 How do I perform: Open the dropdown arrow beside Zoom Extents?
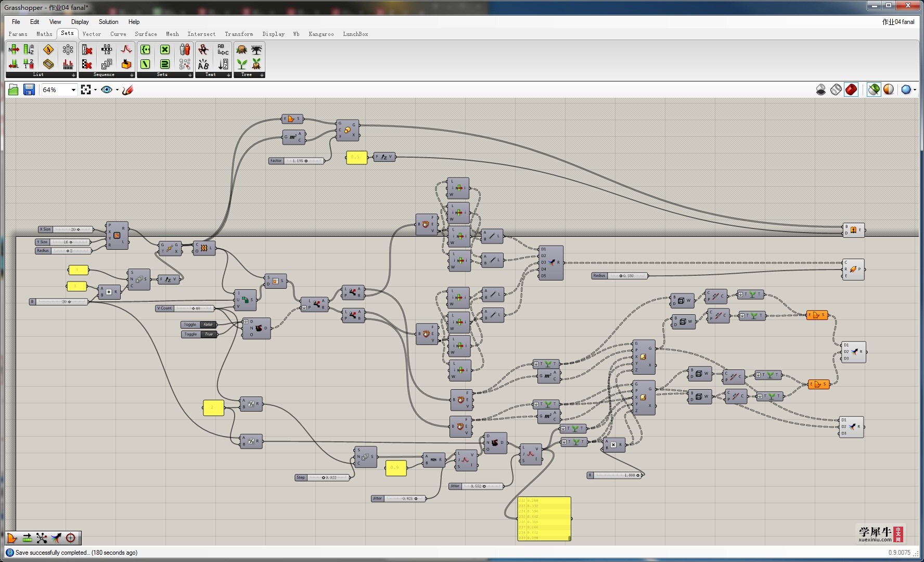pyautogui.click(x=95, y=90)
